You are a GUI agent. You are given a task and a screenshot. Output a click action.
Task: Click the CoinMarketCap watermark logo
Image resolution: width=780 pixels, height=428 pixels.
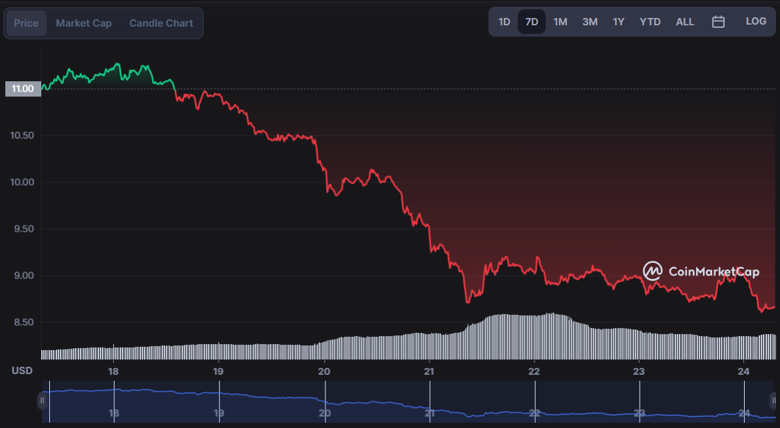click(701, 271)
